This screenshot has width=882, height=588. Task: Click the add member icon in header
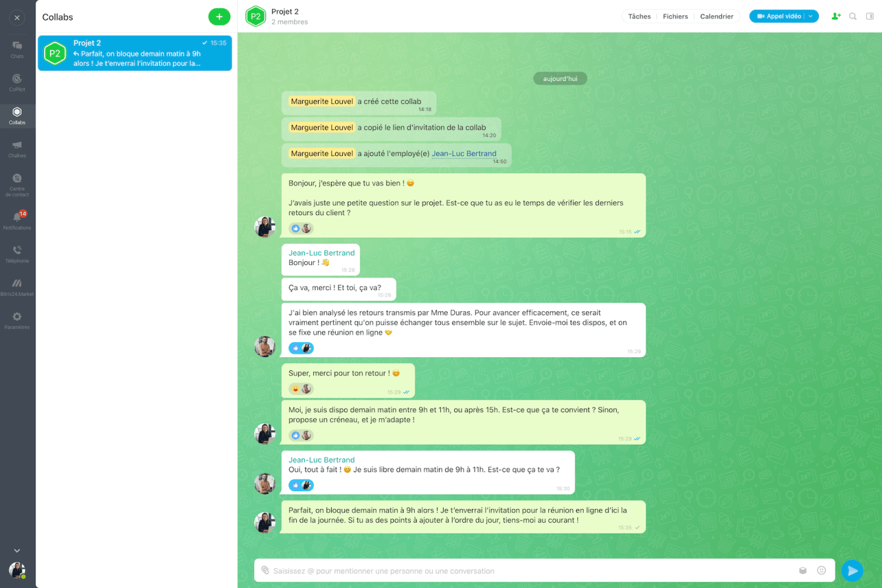pyautogui.click(x=836, y=16)
